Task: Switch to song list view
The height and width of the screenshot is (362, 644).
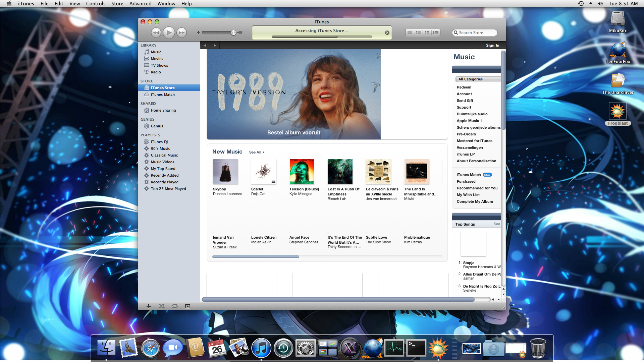Action: pyautogui.click(x=410, y=33)
